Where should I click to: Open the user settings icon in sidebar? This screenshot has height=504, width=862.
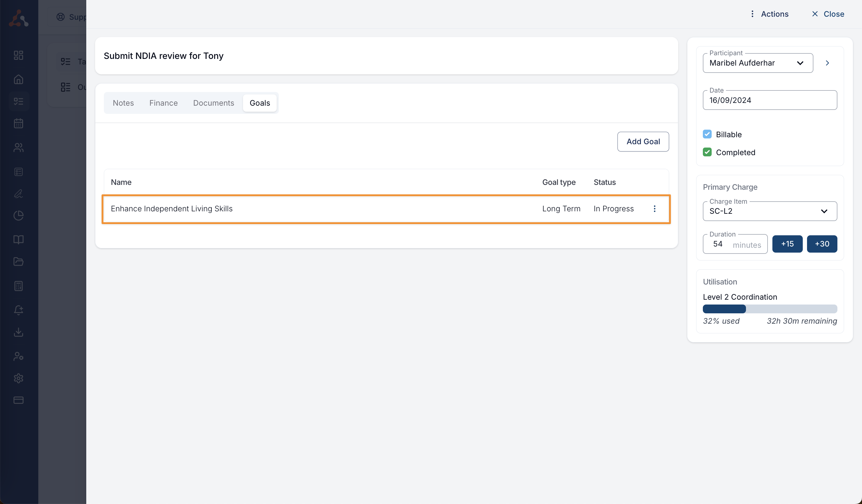[x=19, y=356]
